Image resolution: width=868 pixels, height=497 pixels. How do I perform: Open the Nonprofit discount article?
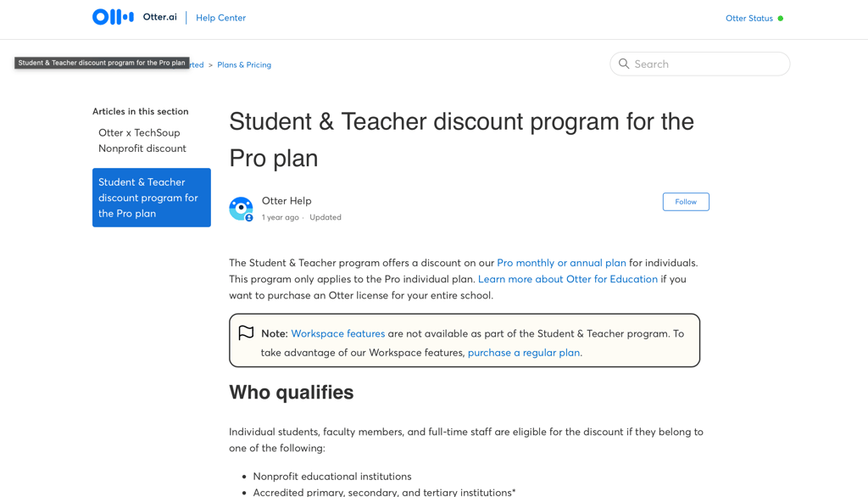pyautogui.click(x=142, y=148)
